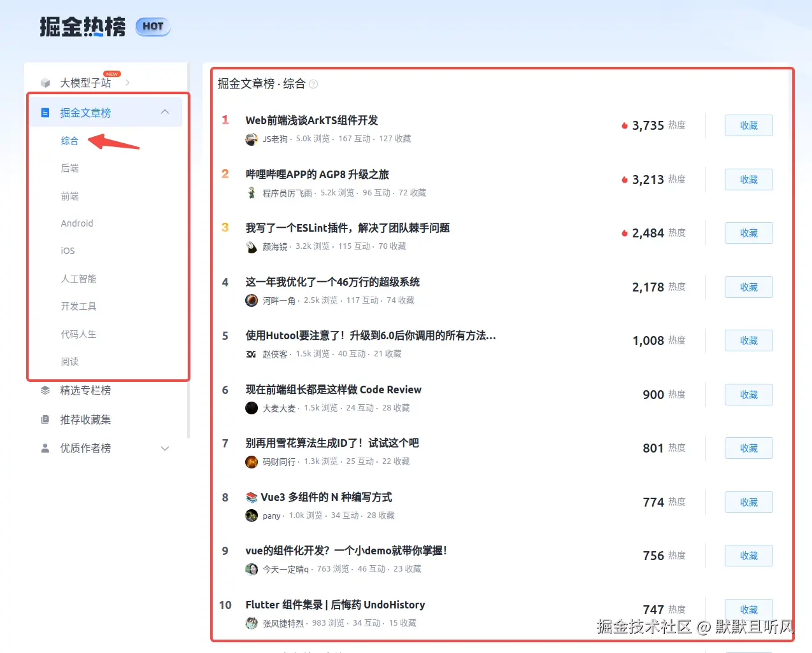
Task: Open the 优质作者榜 sidebar entry
Action: tap(85, 448)
